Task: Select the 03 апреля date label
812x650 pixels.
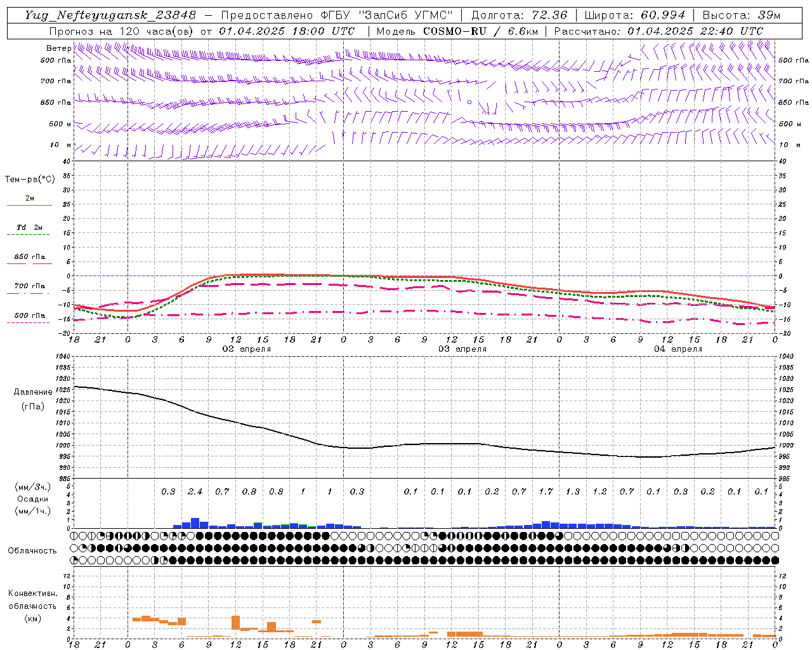Action: [462, 349]
